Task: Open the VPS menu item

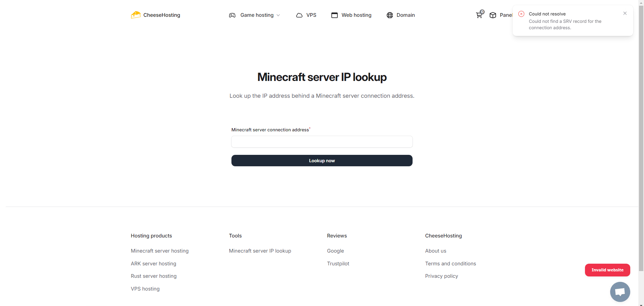Action: coord(311,15)
